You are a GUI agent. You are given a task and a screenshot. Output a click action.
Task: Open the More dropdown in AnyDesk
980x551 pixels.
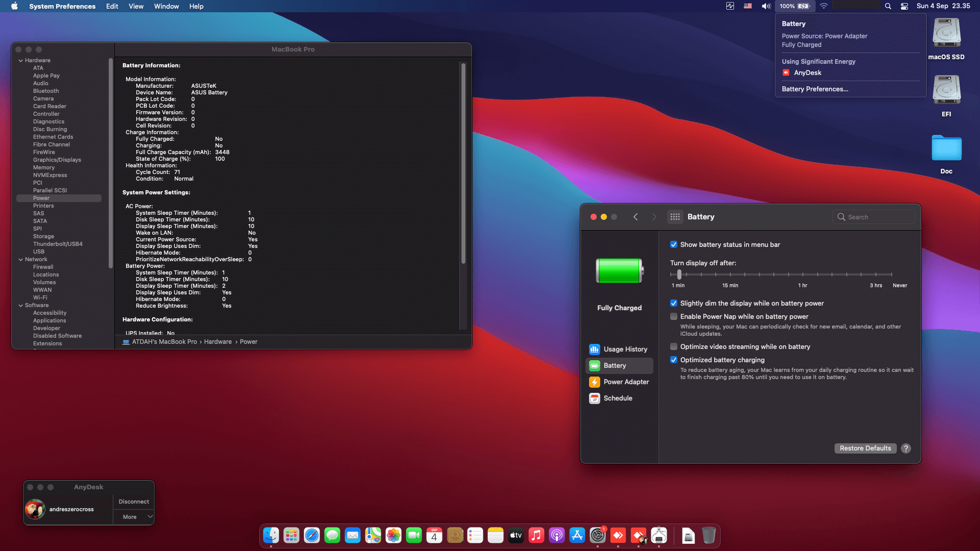134,517
